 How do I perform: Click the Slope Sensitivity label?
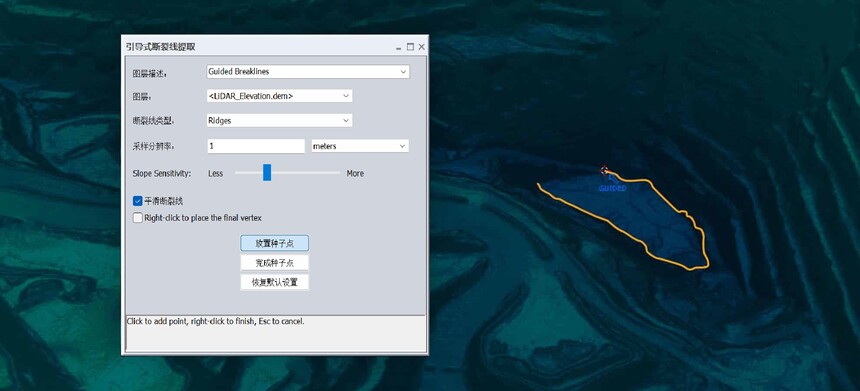pos(162,173)
